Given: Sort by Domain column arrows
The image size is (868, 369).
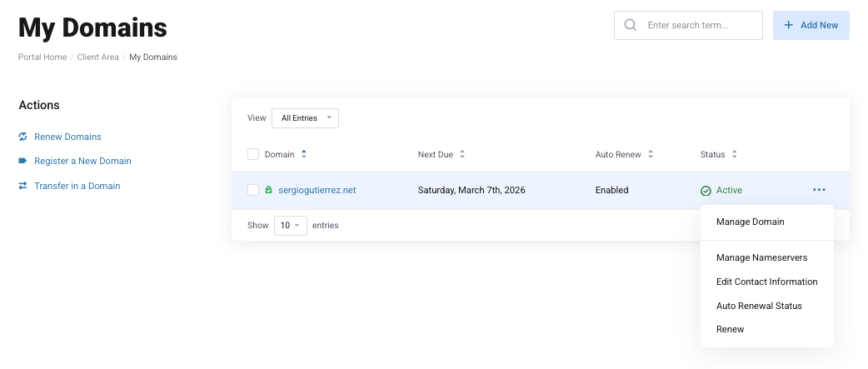Looking at the screenshot, I should (304, 154).
